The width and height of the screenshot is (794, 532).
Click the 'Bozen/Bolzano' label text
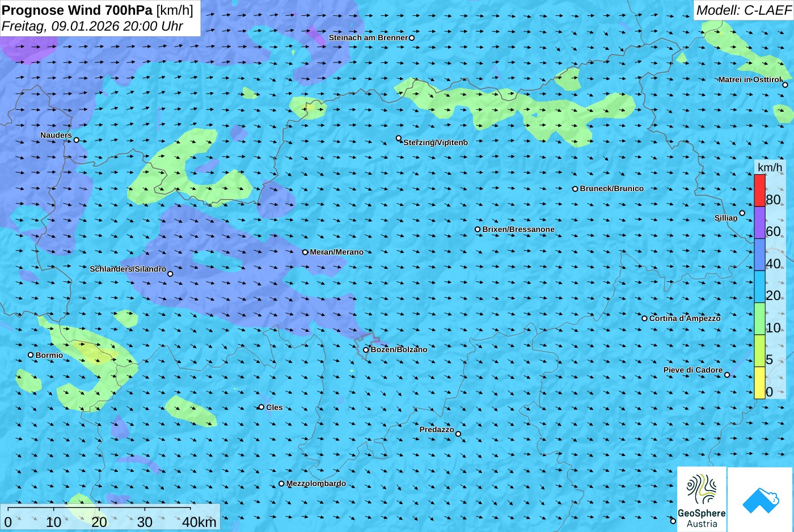point(399,349)
